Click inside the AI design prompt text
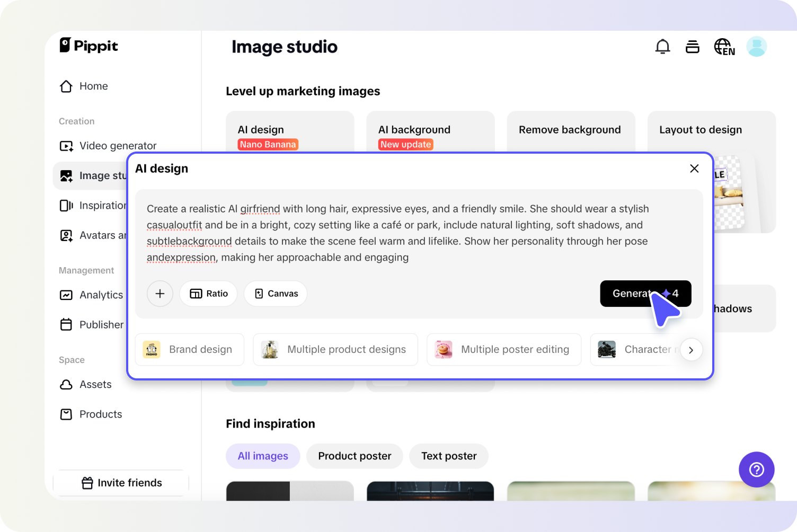 (397, 233)
